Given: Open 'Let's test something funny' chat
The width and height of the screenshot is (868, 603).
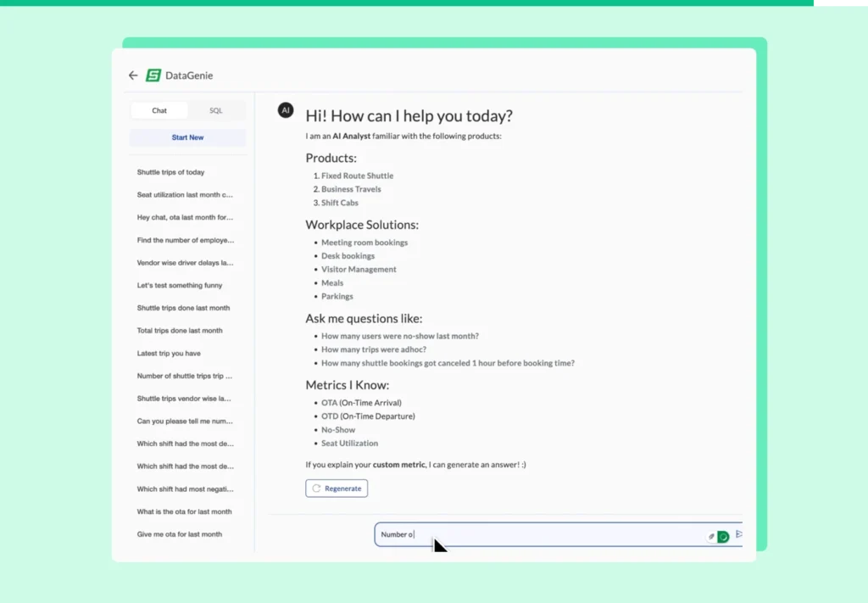Looking at the screenshot, I should tap(180, 286).
